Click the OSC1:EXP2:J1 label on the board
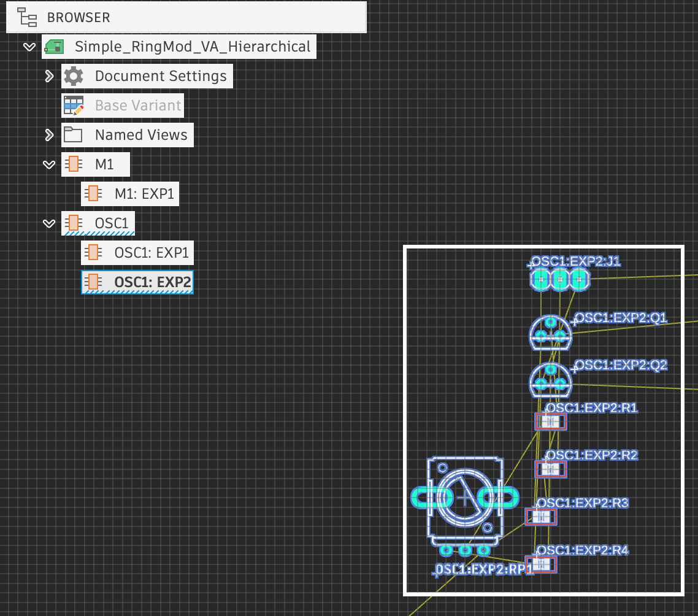698x616 pixels. [x=575, y=261]
